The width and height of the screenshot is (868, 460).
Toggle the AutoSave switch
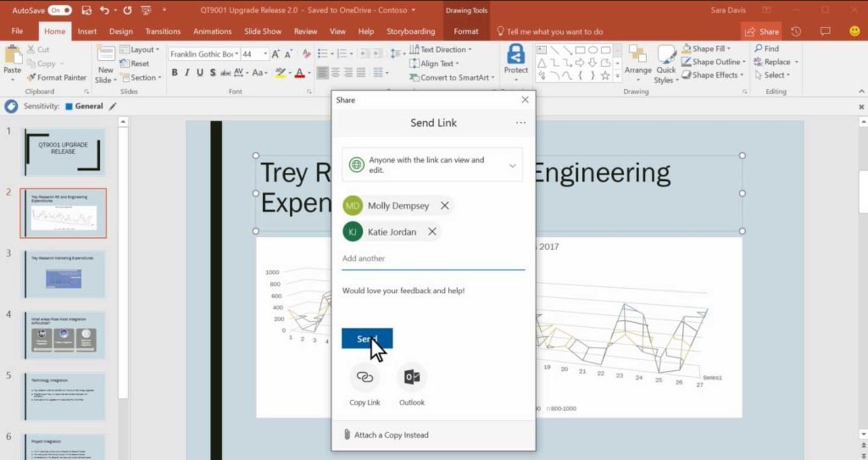coord(59,10)
